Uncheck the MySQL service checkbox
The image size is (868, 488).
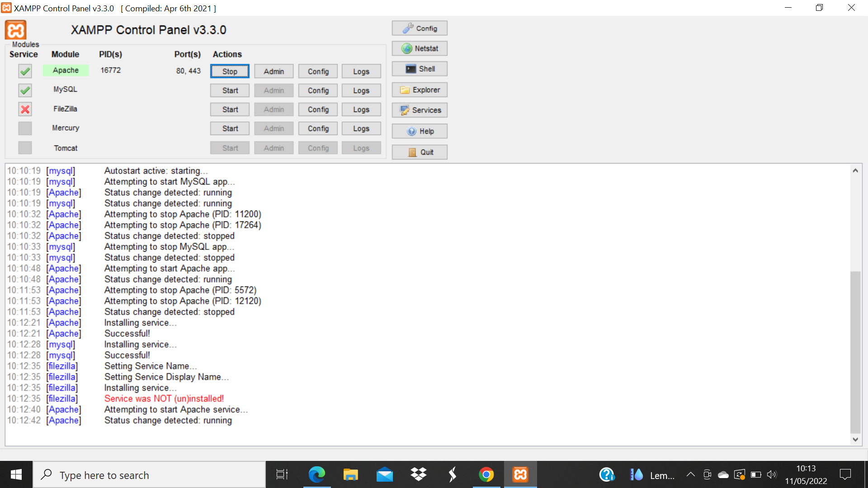(x=25, y=90)
